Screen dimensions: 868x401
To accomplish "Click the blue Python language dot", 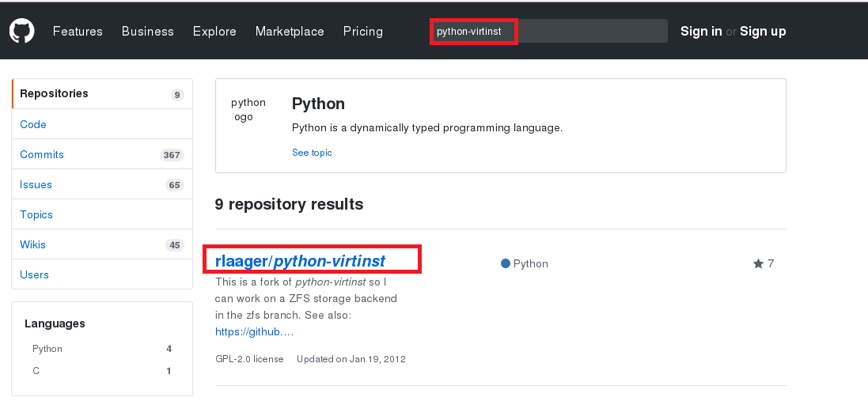I will (x=505, y=264).
